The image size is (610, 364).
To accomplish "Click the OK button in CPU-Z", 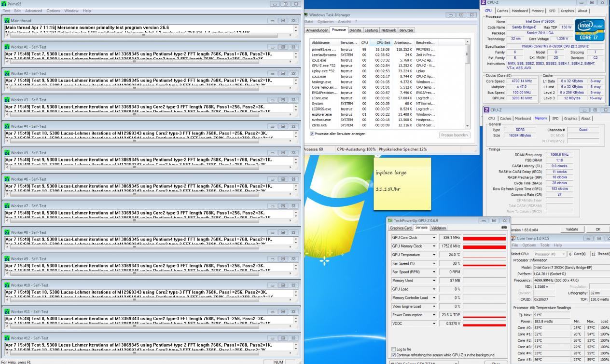I will pos(598,229).
